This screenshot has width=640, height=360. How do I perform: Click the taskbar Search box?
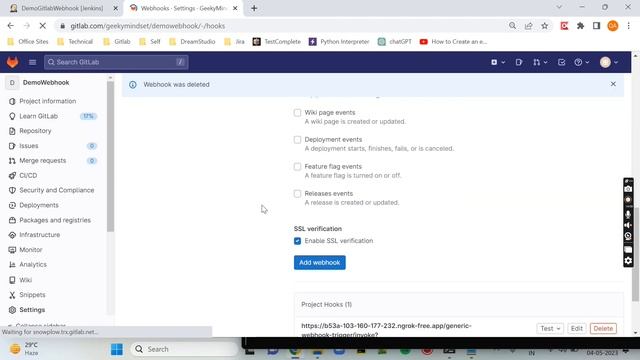184,349
